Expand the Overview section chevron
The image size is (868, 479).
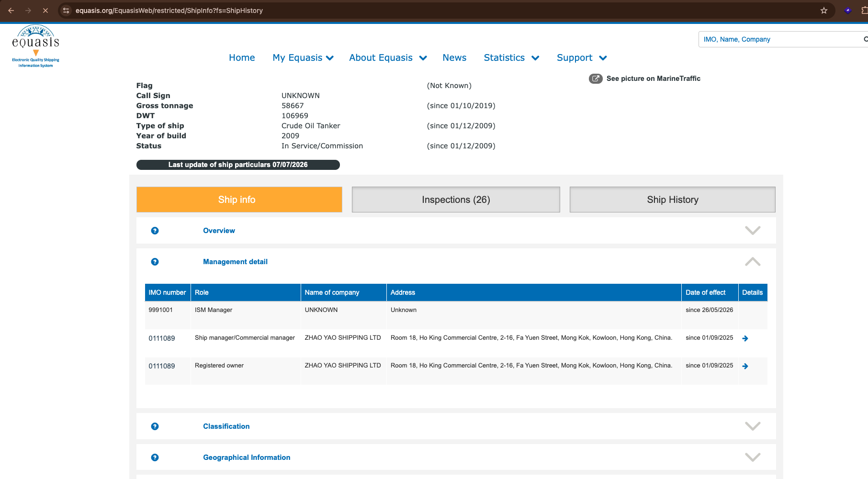pos(753,231)
